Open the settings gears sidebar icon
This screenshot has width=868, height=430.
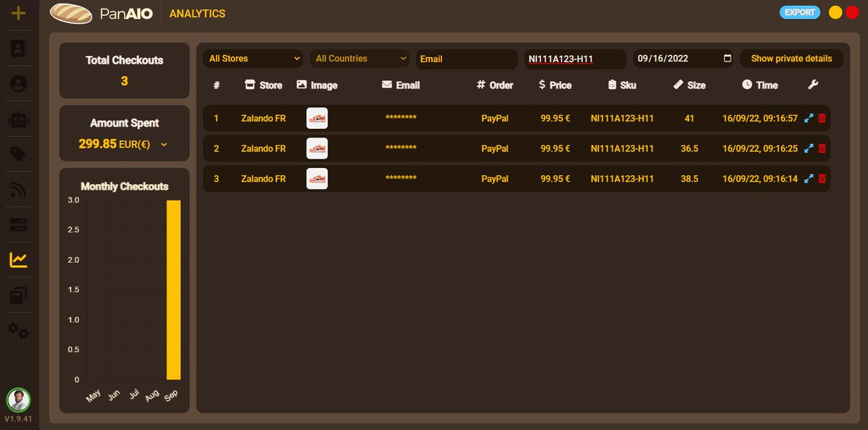click(19, 331)
